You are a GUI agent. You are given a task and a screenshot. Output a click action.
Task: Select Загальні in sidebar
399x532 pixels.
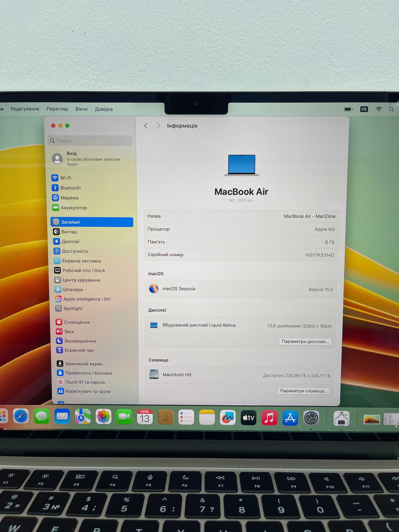(x=92, y=222)
